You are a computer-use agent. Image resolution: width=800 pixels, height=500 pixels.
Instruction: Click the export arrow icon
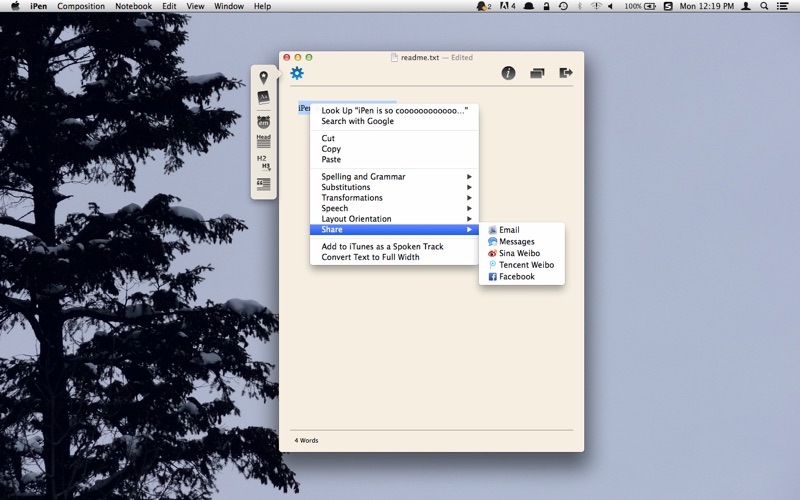coord(566,73)
